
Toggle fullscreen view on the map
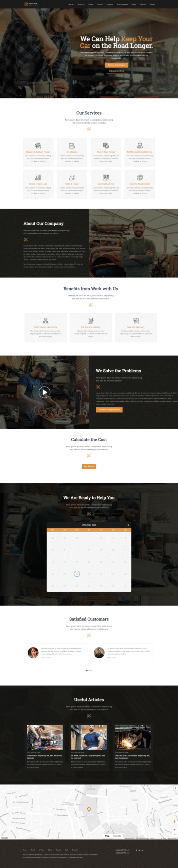175,788
